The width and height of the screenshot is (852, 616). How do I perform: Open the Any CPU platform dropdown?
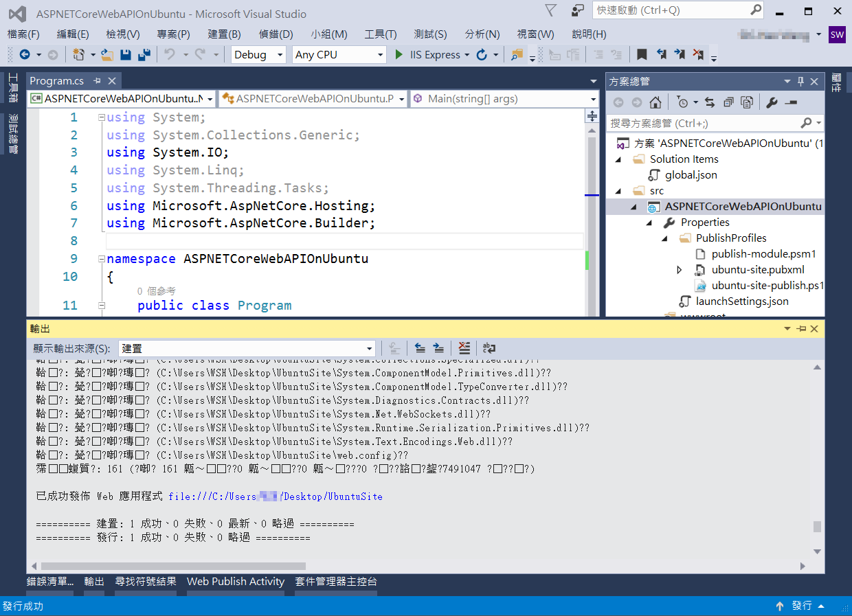coord(380,55)
